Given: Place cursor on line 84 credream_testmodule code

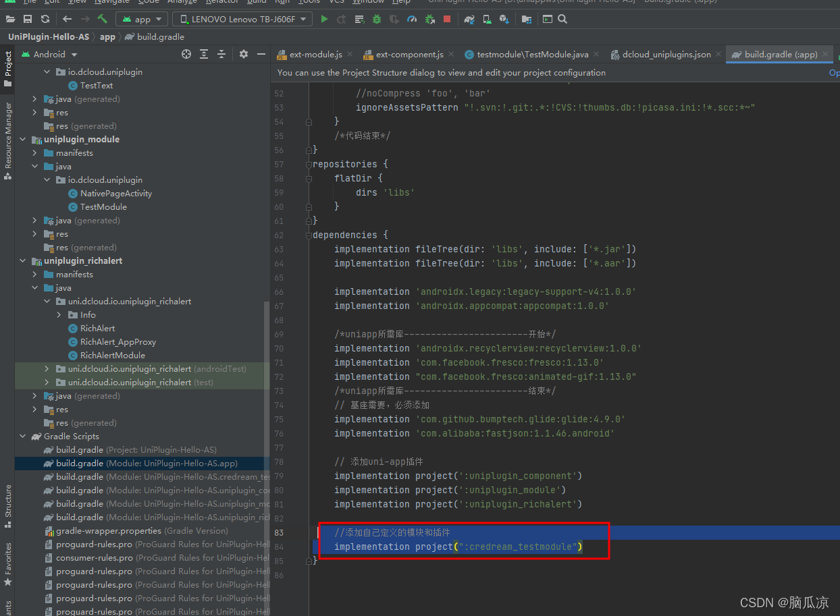Looking at the screenshot, I should pyautogui.click(x=458, y=547).
